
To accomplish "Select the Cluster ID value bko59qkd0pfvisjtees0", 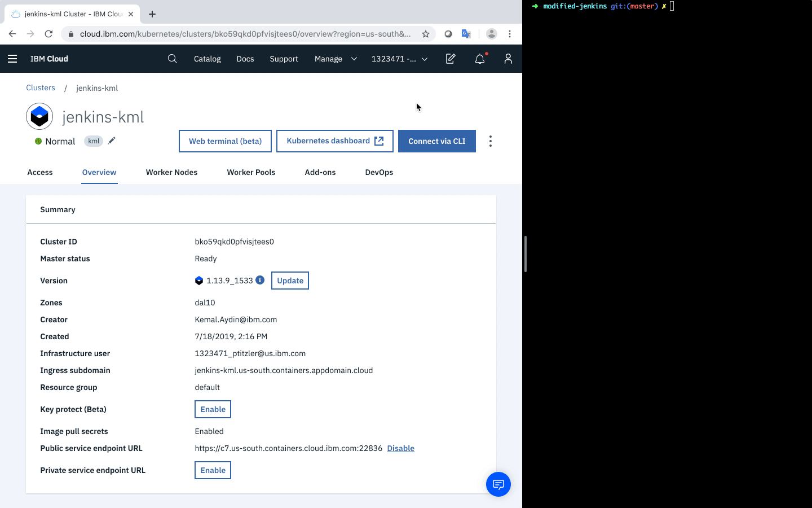I will (x=235, y=242).
